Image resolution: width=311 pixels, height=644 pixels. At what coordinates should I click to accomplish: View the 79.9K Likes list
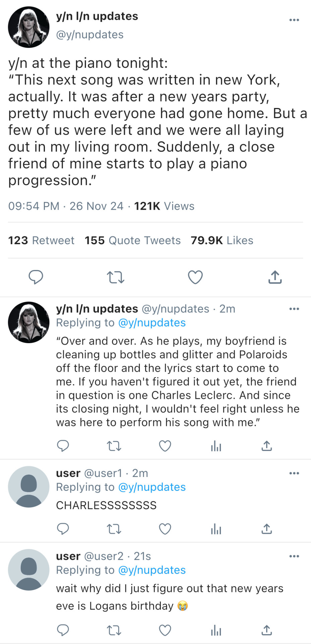(222, 240)
